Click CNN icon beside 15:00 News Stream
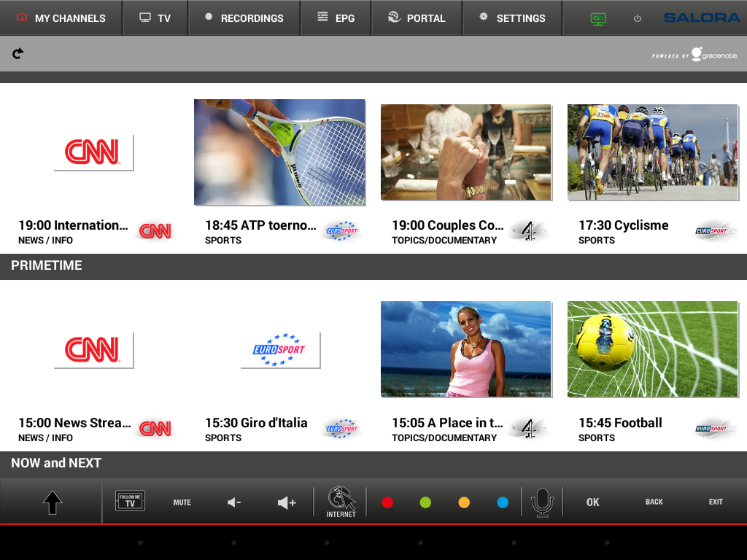The image size is (747, 560). pyautogui.click(x=155, y=429)
